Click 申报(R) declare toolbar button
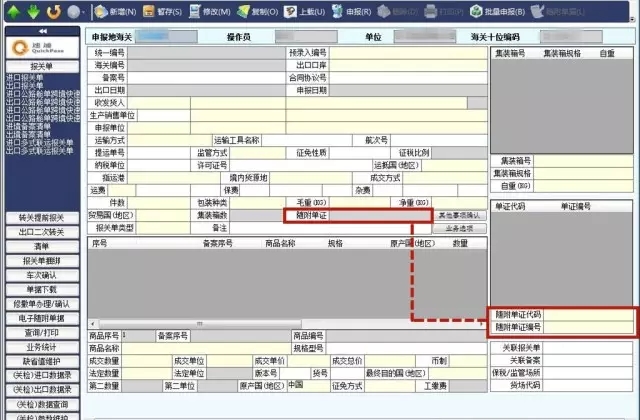Viewport: 640px width, 420px height. tap(351, 11)
